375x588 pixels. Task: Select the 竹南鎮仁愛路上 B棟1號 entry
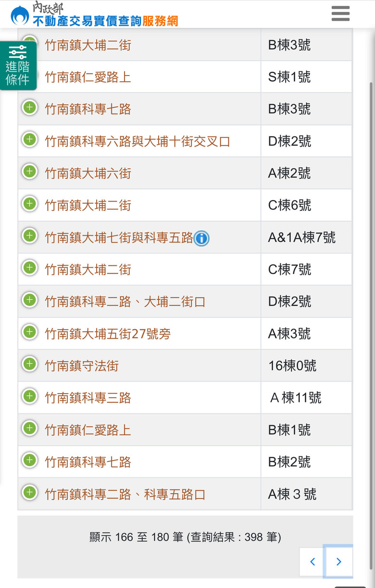pyautogui.click(x=88, y=430)
